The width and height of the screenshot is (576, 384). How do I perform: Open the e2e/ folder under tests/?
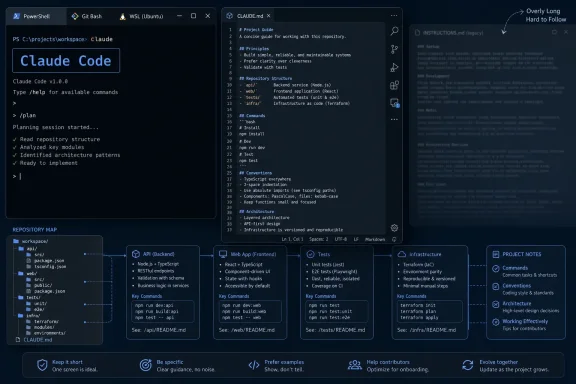click(x=35, y=309)
